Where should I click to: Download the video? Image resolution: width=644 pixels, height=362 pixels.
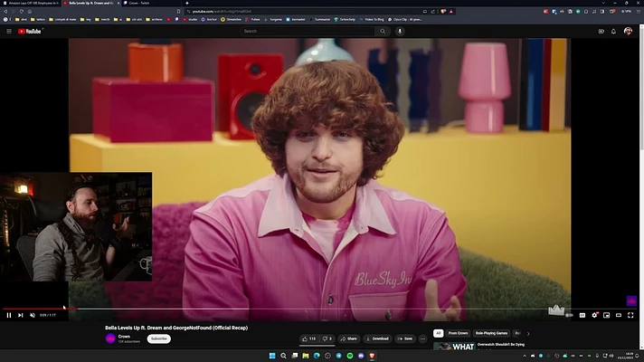377,338
